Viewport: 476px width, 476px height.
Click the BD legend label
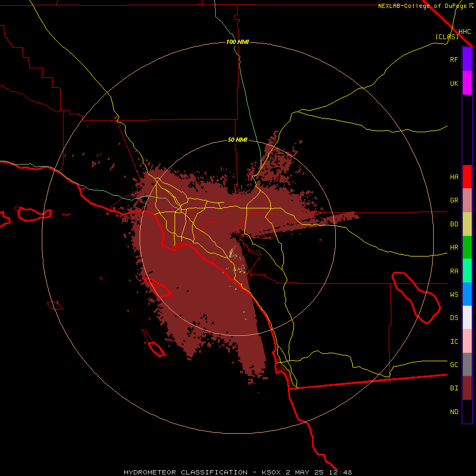pos(454,224)
